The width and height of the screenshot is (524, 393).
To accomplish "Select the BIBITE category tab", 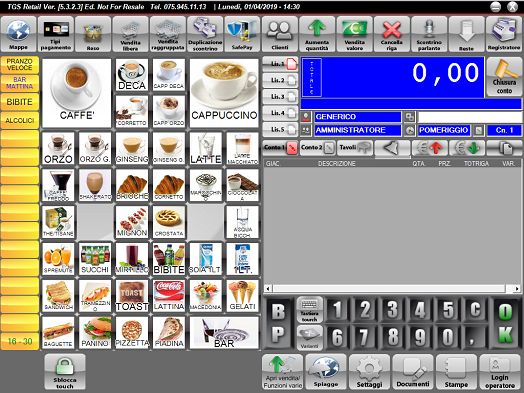I will tap(20, 102).
